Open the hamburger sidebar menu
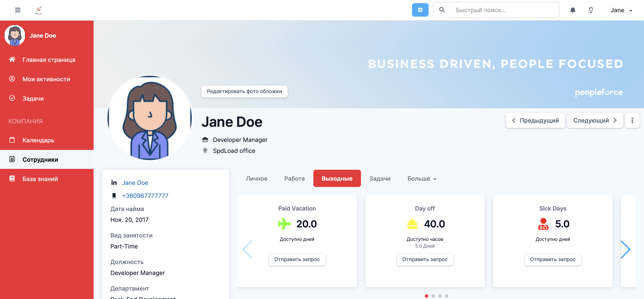 coord(17,10)
